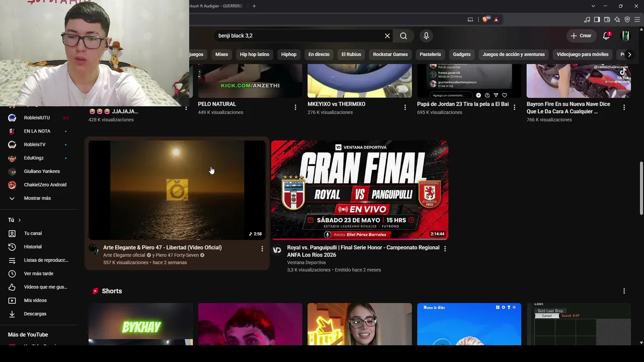Select Juegos de acción y aventuras chip
This screenshot has width=644, height=362.
click(x=514, y=54)
